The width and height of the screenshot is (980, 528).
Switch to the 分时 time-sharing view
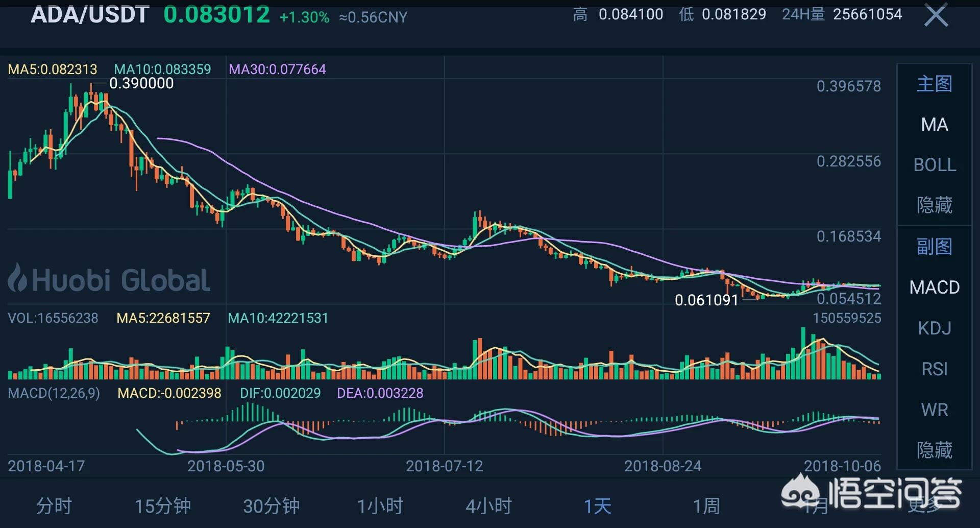pyautogui.click(x=54, y=506)
